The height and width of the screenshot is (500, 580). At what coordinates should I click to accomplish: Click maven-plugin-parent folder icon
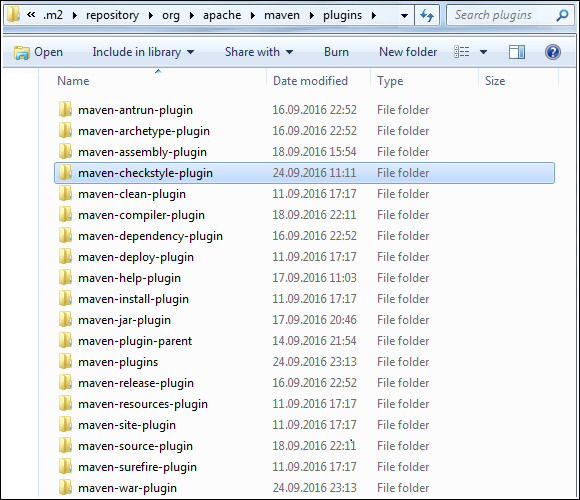pyautogui.click(x=65, y=341)
